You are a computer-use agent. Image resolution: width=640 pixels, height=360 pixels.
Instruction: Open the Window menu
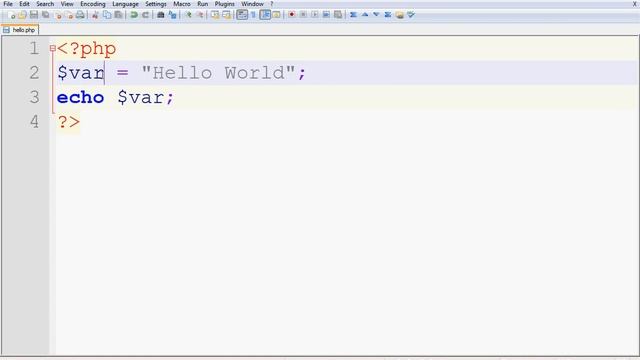(x=252, y=4)
